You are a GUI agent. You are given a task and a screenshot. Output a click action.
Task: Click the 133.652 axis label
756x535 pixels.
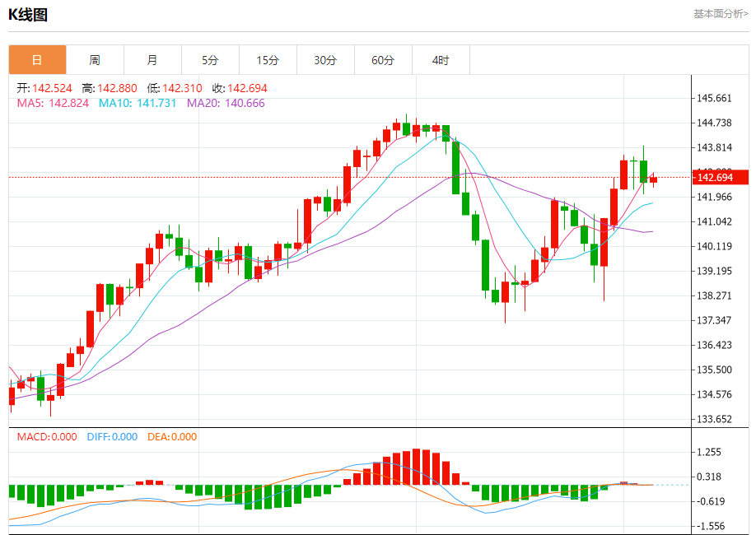click(x=714, y=419)
